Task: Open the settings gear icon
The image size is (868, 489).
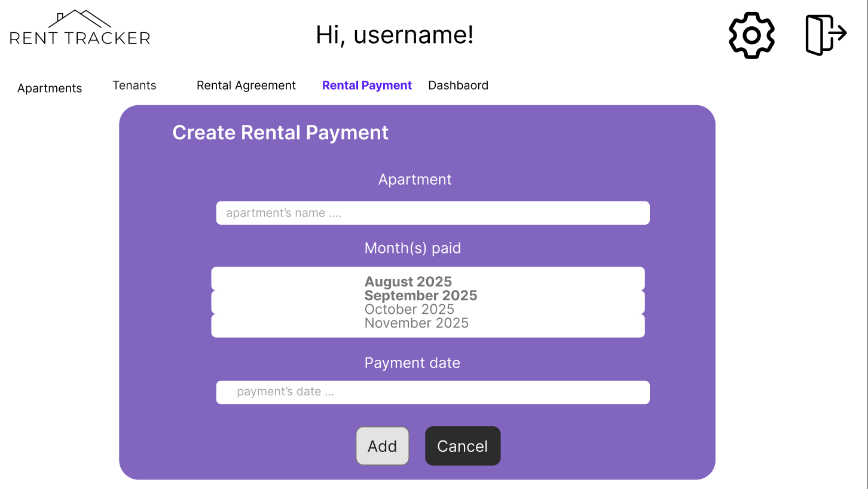Action: click(x=751, y=35)
